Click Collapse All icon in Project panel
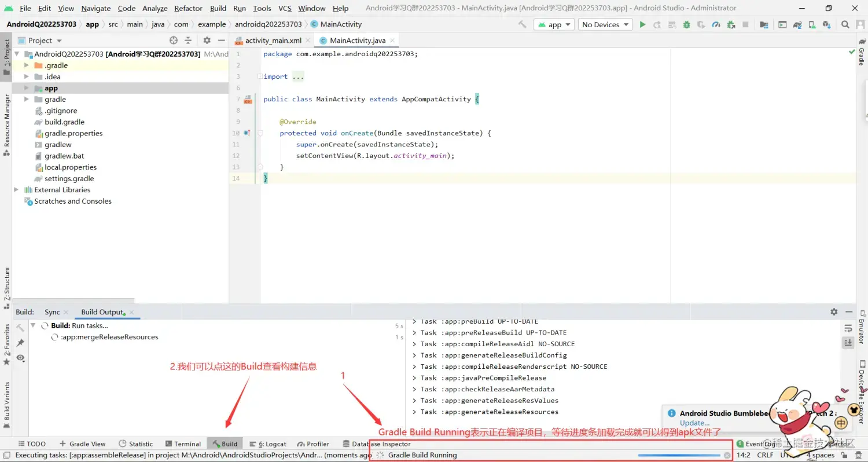Viewport: 868px width, 462px height. pos(188,41)
